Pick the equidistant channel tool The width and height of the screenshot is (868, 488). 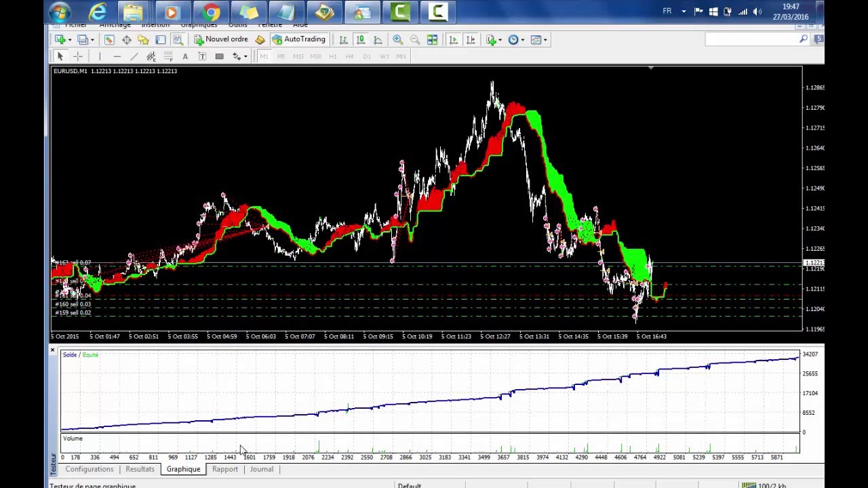click(x=151, y=56)
